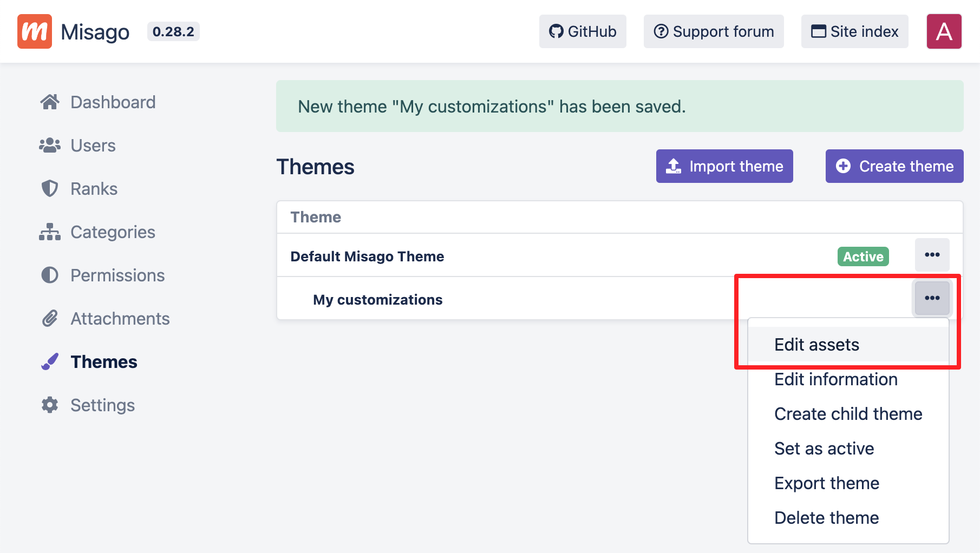Choose Edit information menu entry
The height and width of the screenshot is (553, 980).
point(835,379)
